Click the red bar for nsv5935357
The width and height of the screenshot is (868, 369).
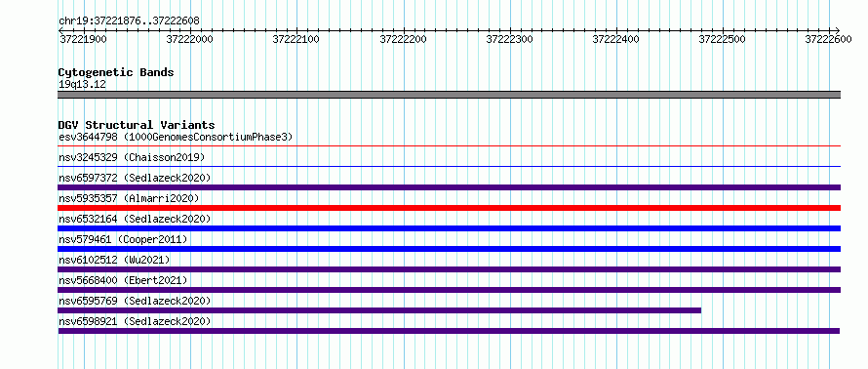[x=449, y=208]
